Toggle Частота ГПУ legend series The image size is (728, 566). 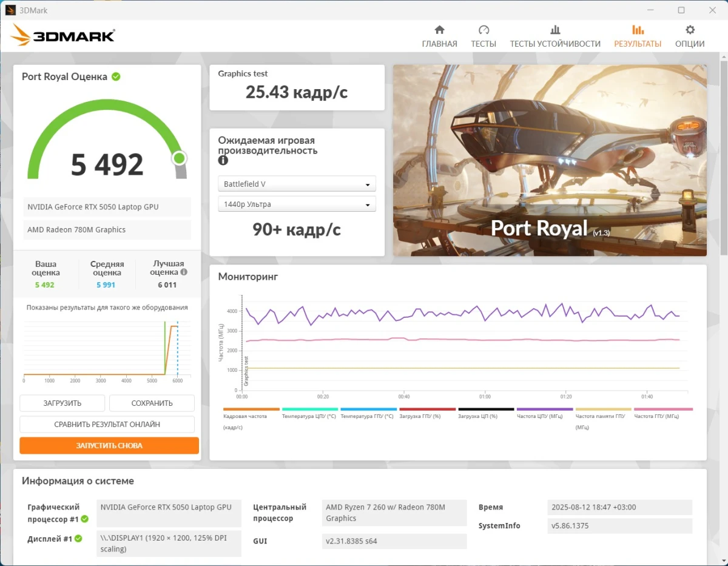click(662, 413)
